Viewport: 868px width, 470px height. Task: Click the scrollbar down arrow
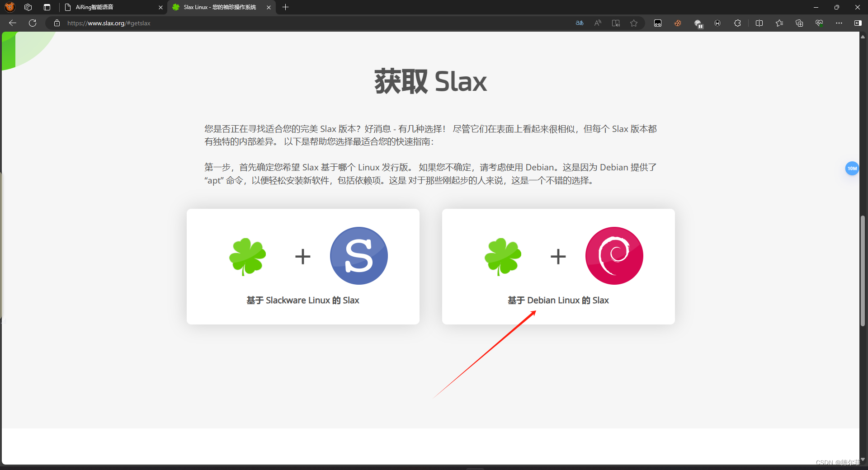click(863, 460)
